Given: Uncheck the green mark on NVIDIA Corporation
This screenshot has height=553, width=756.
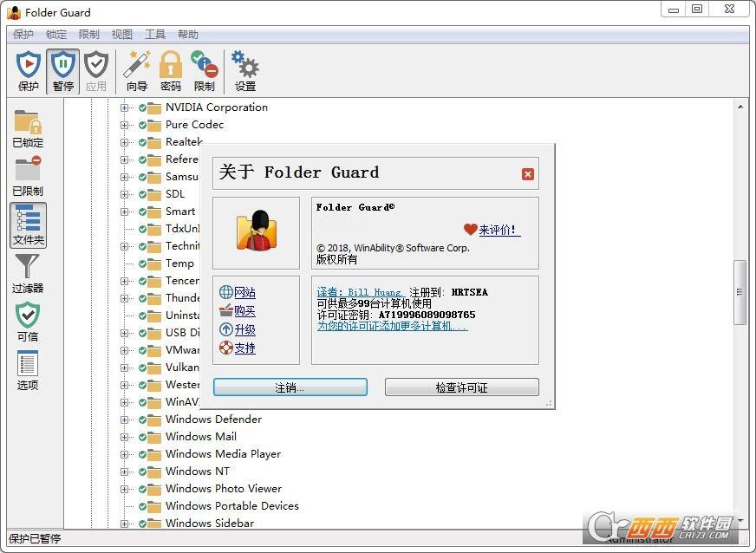Looking at the screenshot, I should 143,107.
